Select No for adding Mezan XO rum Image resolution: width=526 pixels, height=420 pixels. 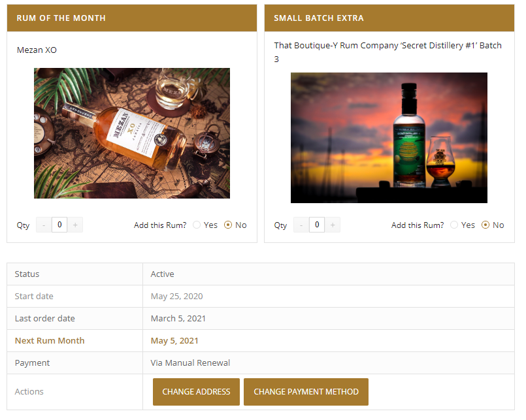pyautogui.click(x=228, y=225)
